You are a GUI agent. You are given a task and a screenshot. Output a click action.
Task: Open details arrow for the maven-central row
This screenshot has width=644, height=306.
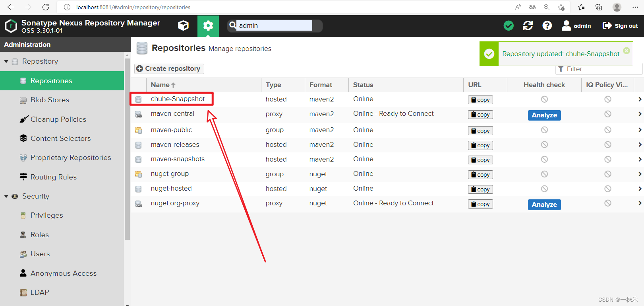640,114
